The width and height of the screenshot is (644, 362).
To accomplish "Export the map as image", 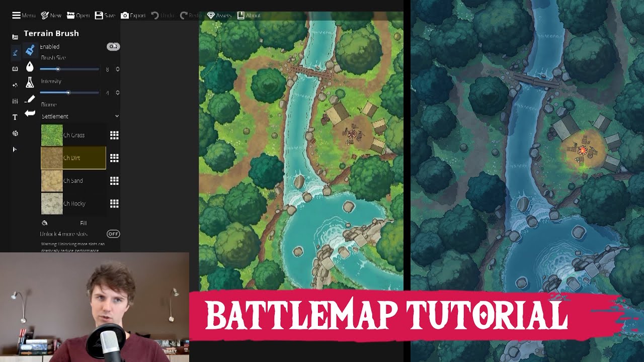I will click(x=133, y=16).
